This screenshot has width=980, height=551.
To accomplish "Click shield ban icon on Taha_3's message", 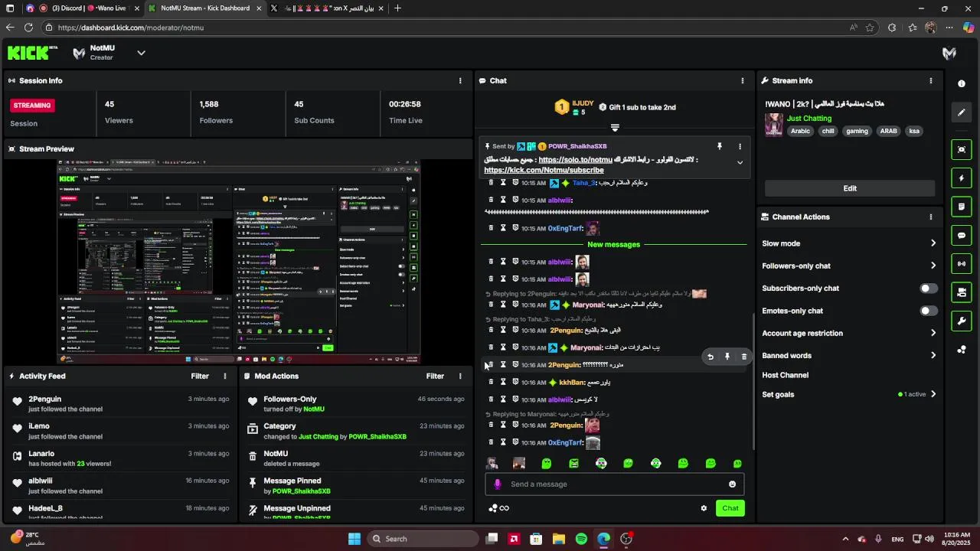I will click(x=515, y=183).
